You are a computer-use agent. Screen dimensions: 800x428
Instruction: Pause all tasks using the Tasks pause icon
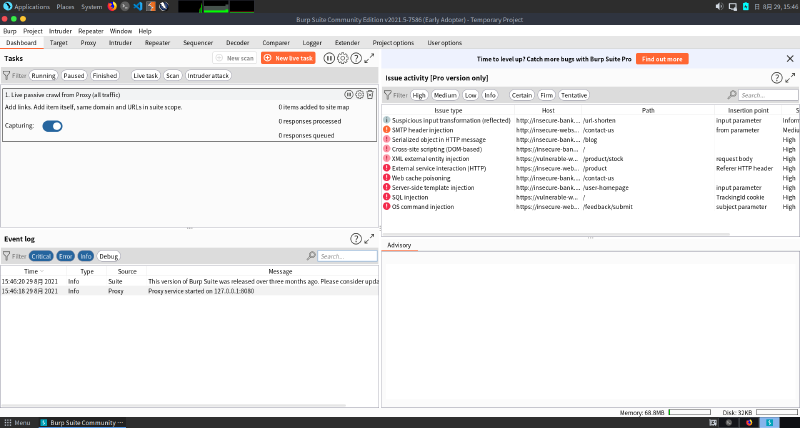329,58
